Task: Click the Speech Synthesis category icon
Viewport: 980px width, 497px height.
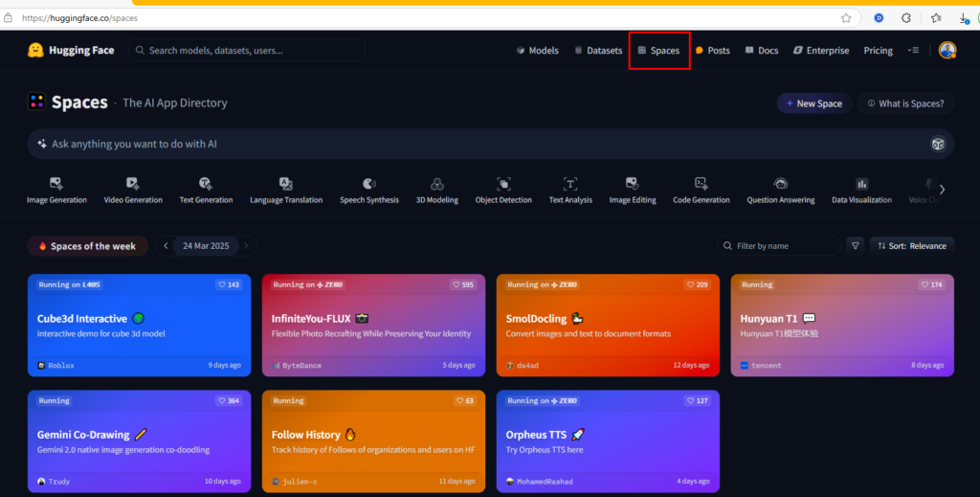Action: 369,183
